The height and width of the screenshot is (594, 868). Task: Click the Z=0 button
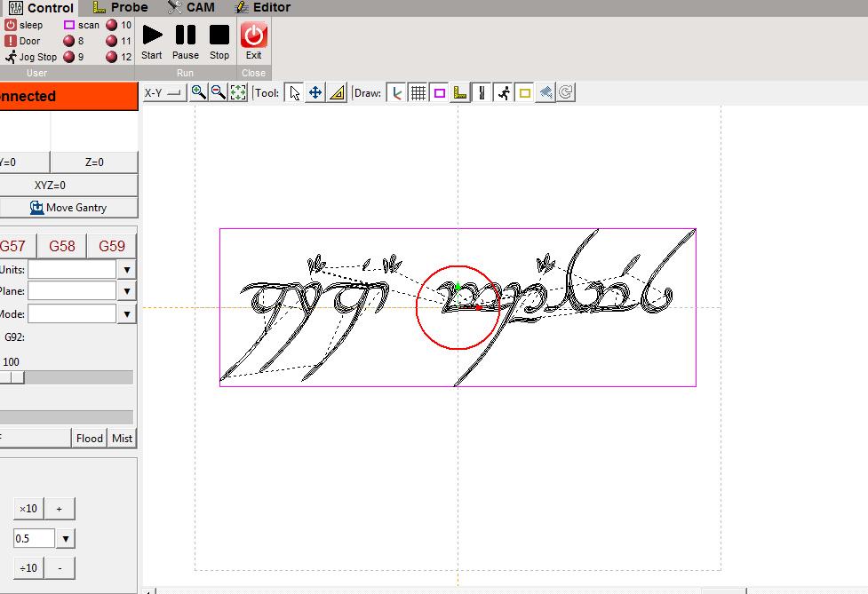click(94, 162)
